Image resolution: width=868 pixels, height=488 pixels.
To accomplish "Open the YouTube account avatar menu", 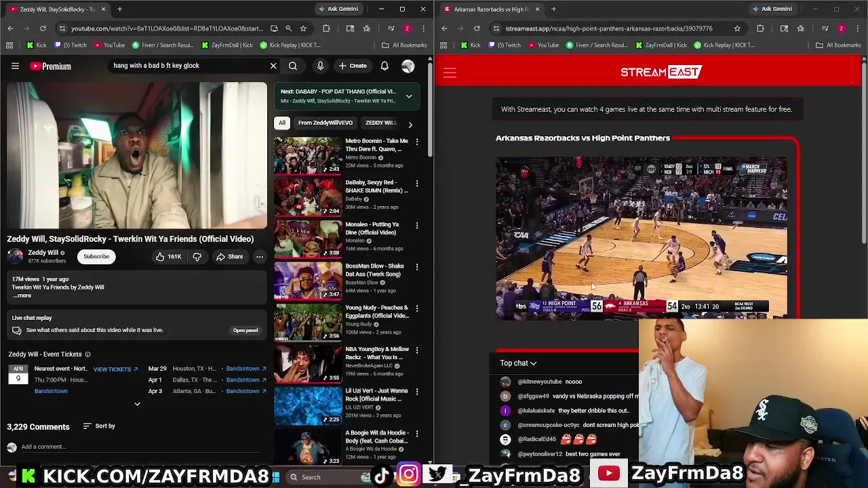I will pos(408,66).
